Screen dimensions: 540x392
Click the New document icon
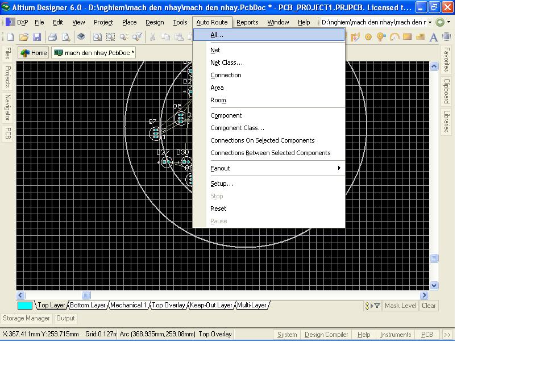point(10,37)
